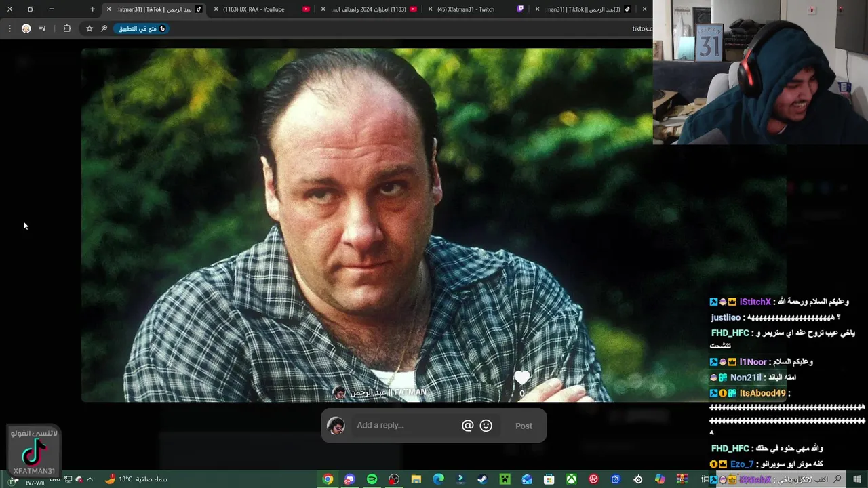868x488 pixels.
Task: Click the Post reply button
Action: point(524,426)
